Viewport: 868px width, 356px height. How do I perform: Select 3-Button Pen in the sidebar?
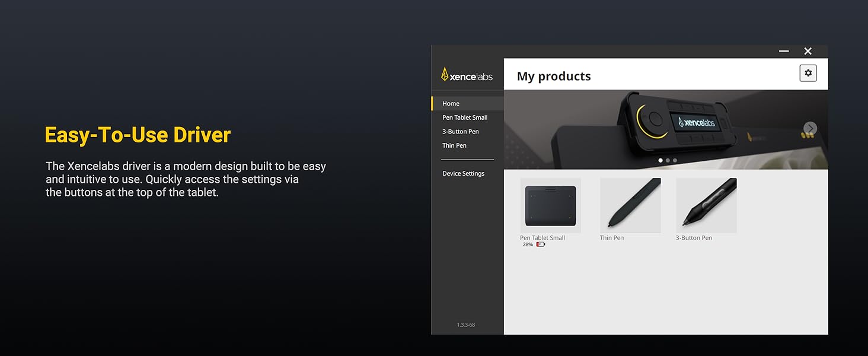pyautogui.click(x=460, y=132)
